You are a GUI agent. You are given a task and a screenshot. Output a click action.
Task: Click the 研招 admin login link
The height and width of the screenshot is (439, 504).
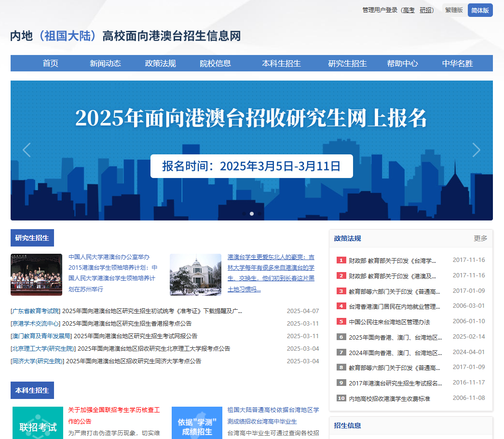point(426,10)
